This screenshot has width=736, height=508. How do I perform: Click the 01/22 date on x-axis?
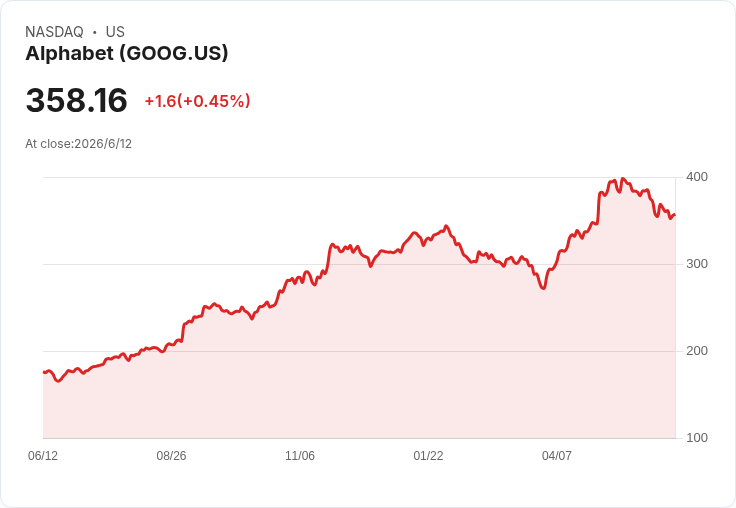point(428,456)
